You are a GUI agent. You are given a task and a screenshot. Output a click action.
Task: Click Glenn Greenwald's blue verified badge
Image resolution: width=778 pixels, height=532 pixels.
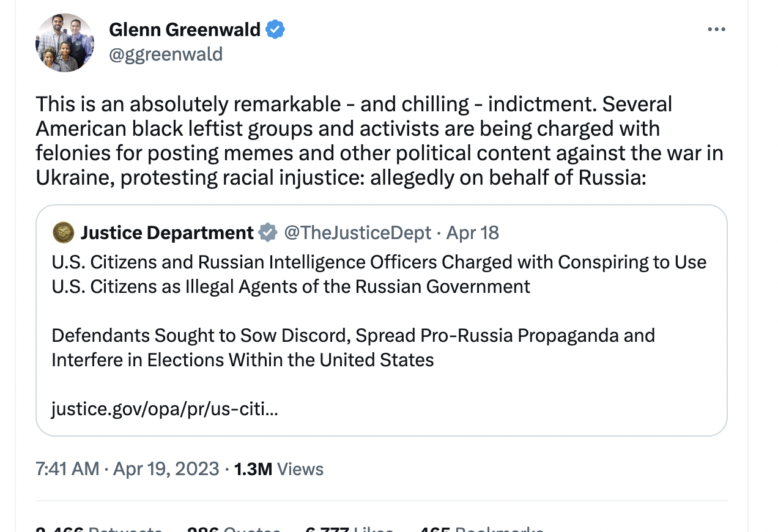[x=275, y=29]
